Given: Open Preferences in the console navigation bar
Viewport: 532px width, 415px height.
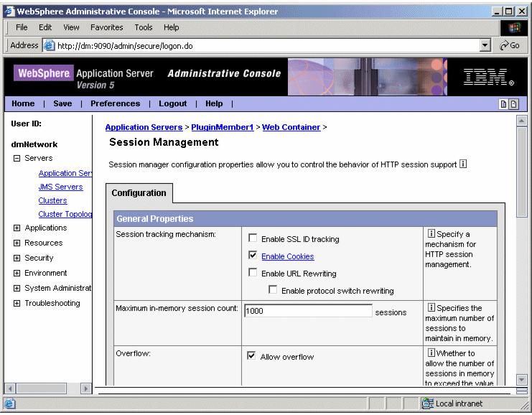Looking at the screenshot, I should 116,103.
